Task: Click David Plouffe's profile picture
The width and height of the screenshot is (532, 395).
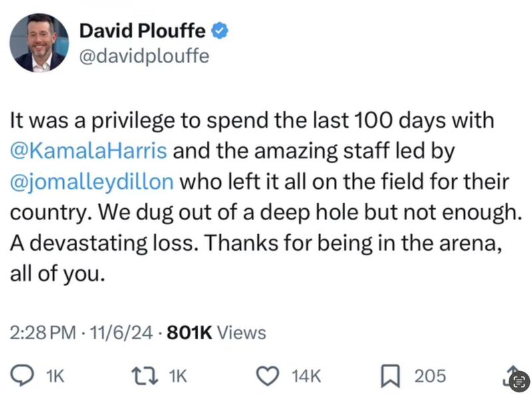Action: [40, 44]
